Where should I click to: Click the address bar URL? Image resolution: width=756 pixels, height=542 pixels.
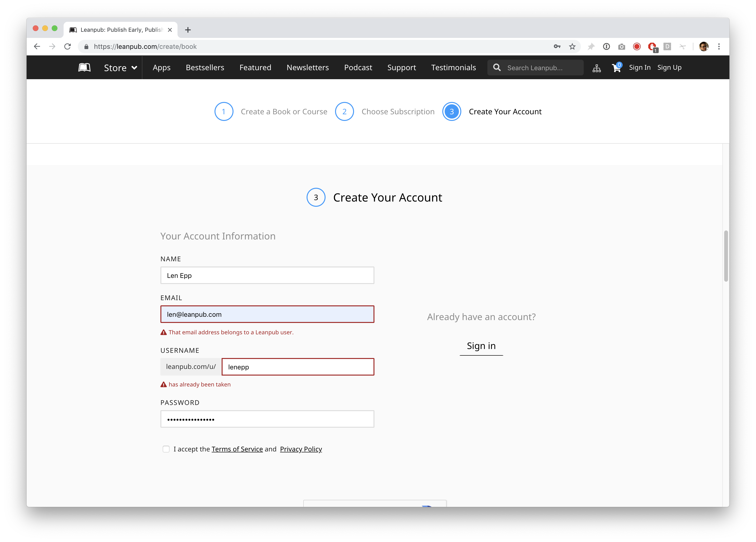pyautogui.click(x=145, y=47)
